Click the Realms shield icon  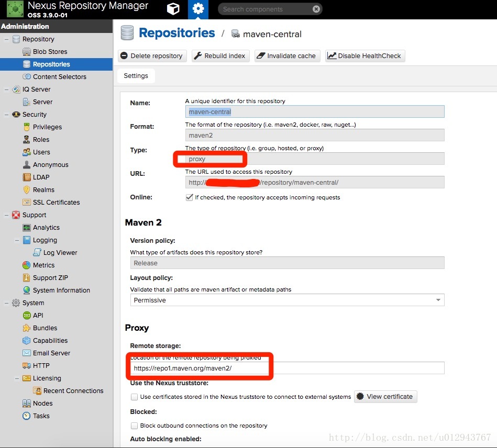[x=27, y=190]
